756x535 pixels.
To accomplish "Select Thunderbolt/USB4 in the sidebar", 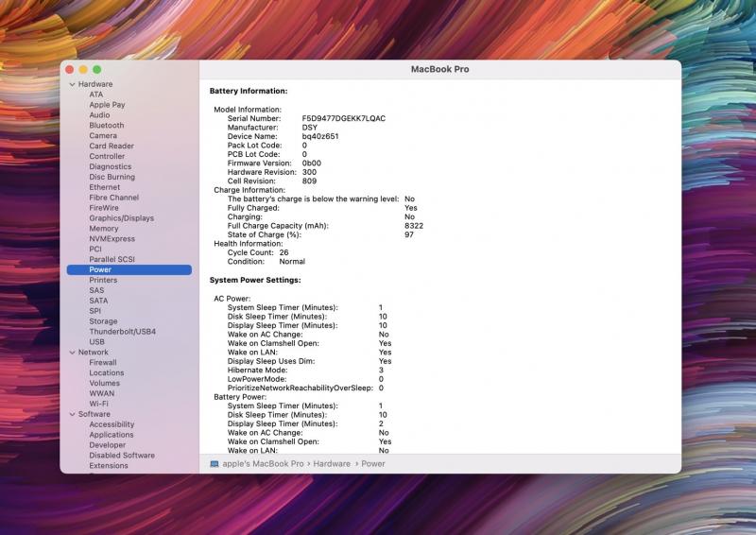I will [123, 332].
